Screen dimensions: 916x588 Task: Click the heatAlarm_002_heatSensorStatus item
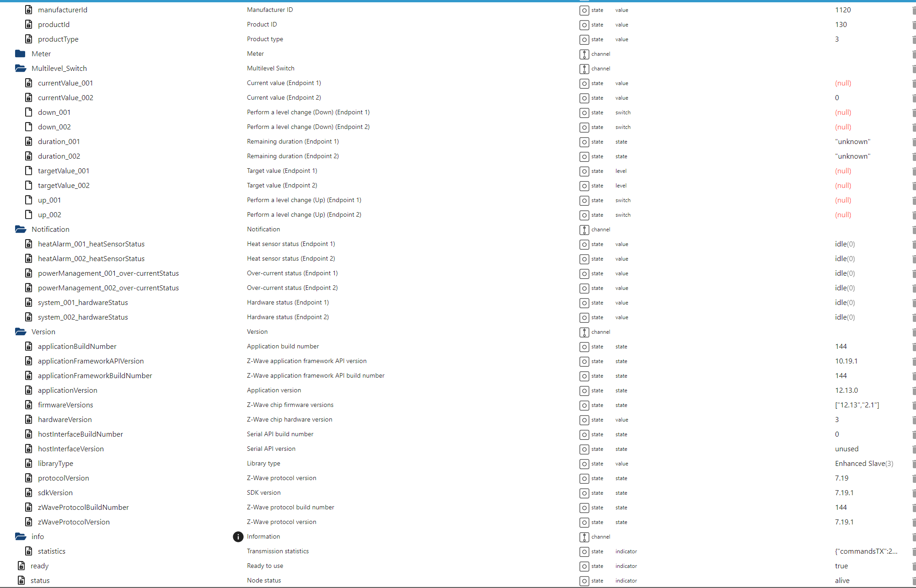(x=91, y=259)
